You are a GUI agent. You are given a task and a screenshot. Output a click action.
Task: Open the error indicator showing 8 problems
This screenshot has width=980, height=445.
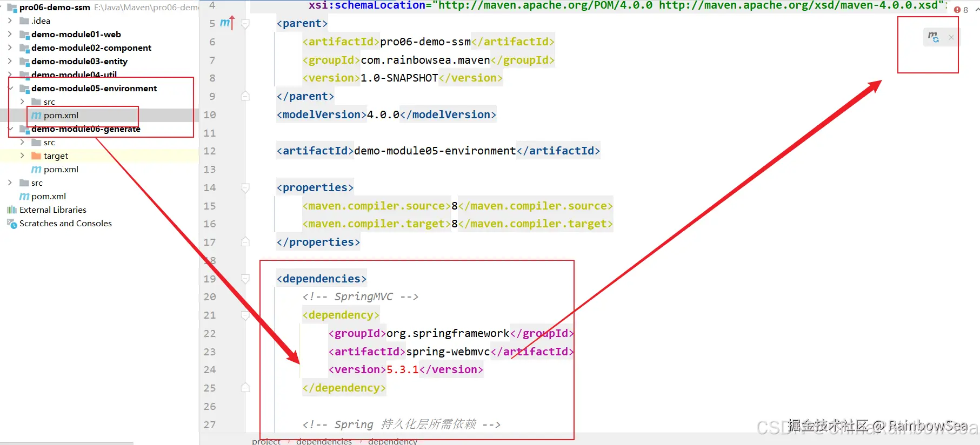(x=961, y=10)
